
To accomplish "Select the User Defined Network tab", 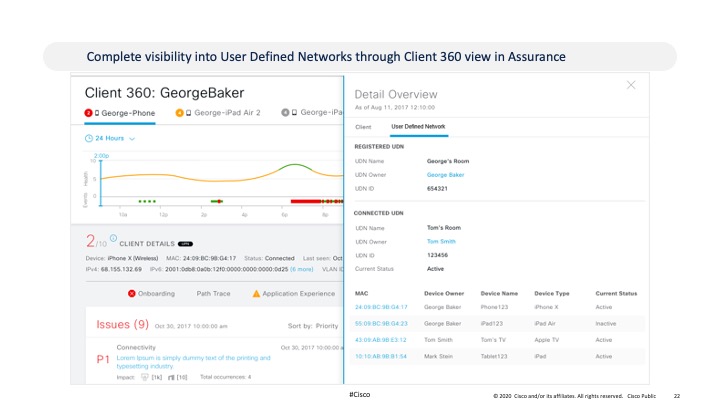I will (418, 127).
